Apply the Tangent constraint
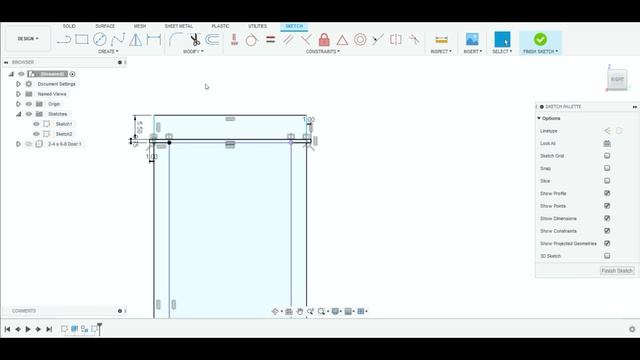Screen dimensions: 640x360 252,40
